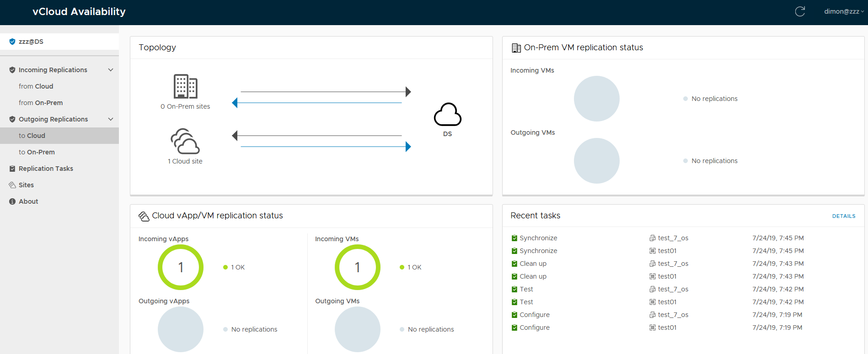Select outgoing replications to Cloud
This screenshot has height=354, width=868.
click(x=59, y=136)
